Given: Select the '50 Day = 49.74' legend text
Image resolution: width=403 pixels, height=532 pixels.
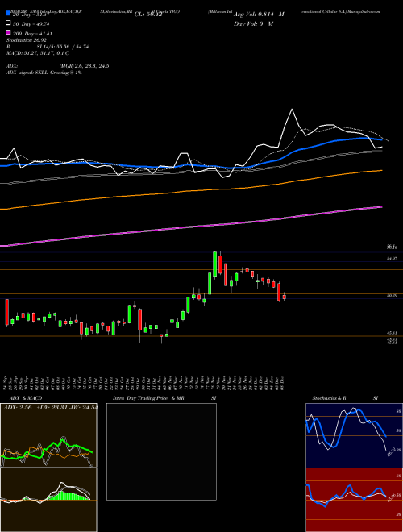Looking at the screenshot, I should [x=31, y=24].
